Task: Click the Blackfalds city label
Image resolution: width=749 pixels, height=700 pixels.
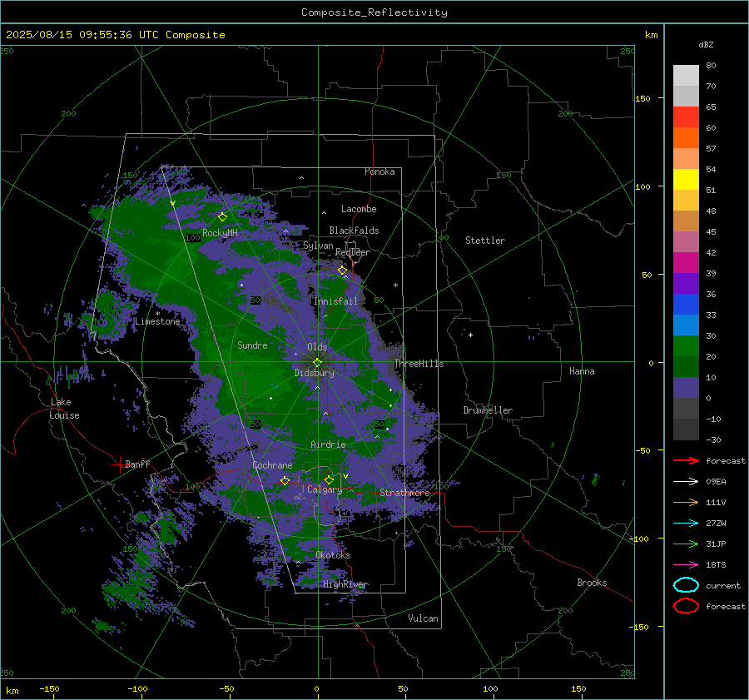Action: pos(354,231)
